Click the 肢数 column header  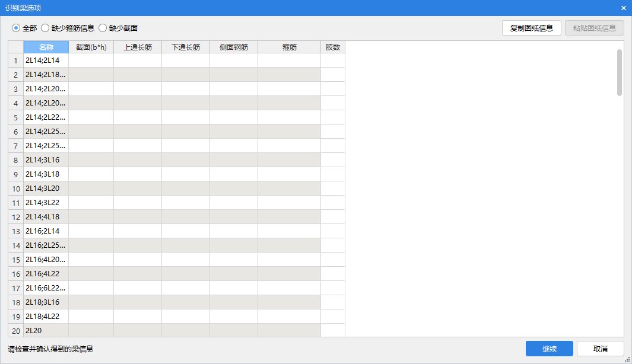point(333,47)
